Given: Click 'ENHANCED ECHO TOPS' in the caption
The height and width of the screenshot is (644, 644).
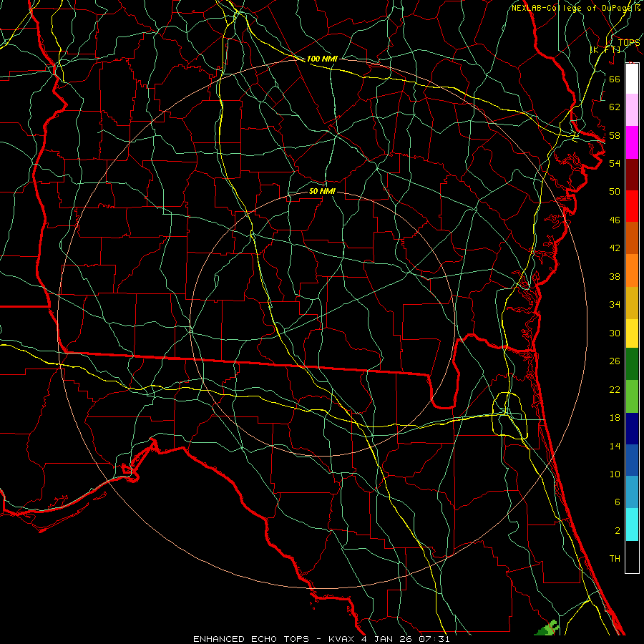Looking at the screenshot, I should (x=250, y=639).
